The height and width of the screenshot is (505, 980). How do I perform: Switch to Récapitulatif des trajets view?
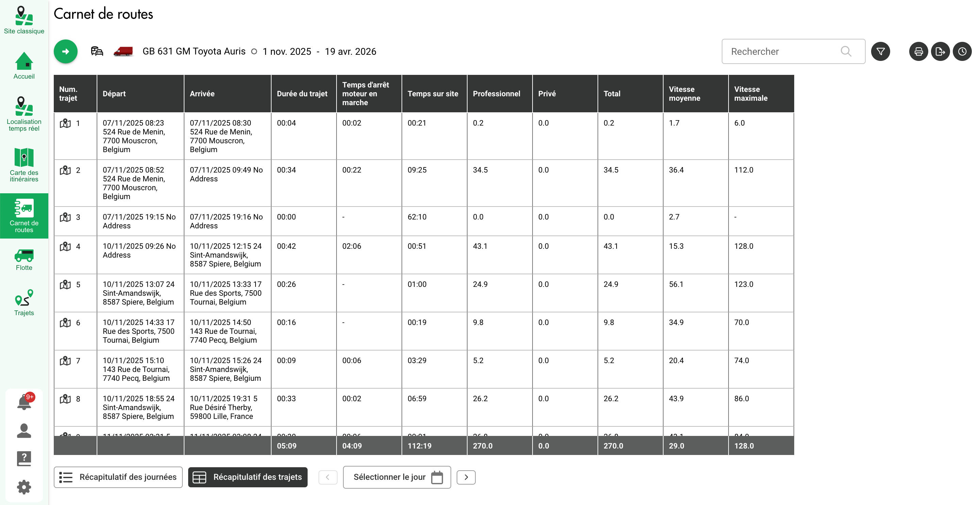(248, 477)
